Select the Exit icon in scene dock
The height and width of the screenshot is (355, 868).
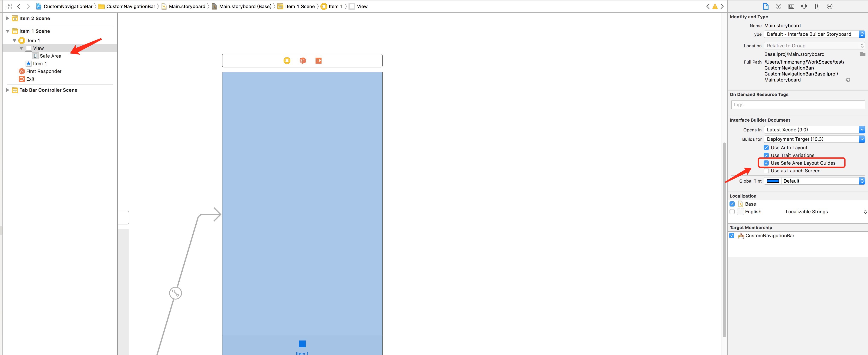pyautogui.click(x=319, y=60)
